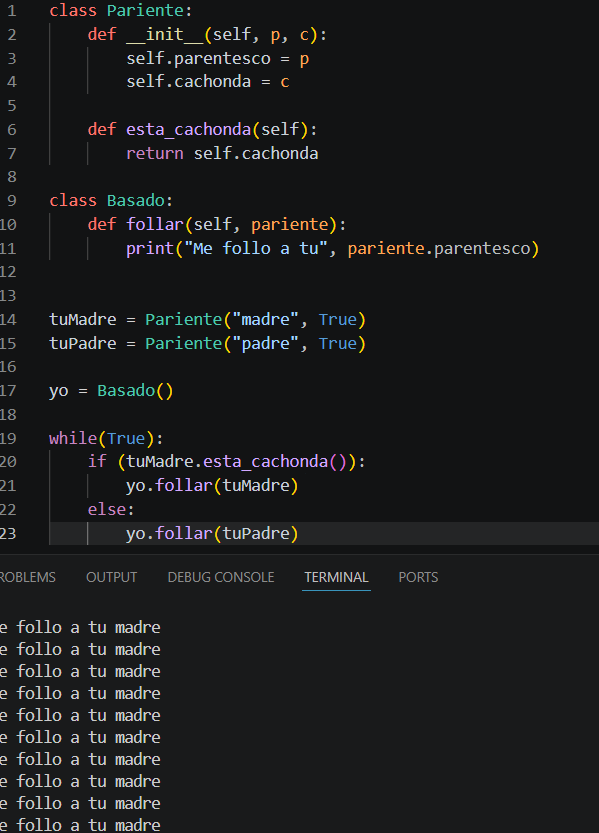599x833 pixels.
Task: Click 'yo.follar(tuMadre)' on line 21
Action: pyautogui.click(x=212, y=486)
